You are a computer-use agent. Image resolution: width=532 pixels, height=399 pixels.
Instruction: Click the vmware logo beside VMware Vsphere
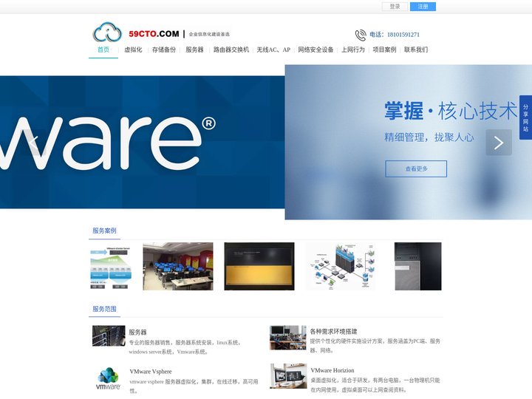pos(108,378)
